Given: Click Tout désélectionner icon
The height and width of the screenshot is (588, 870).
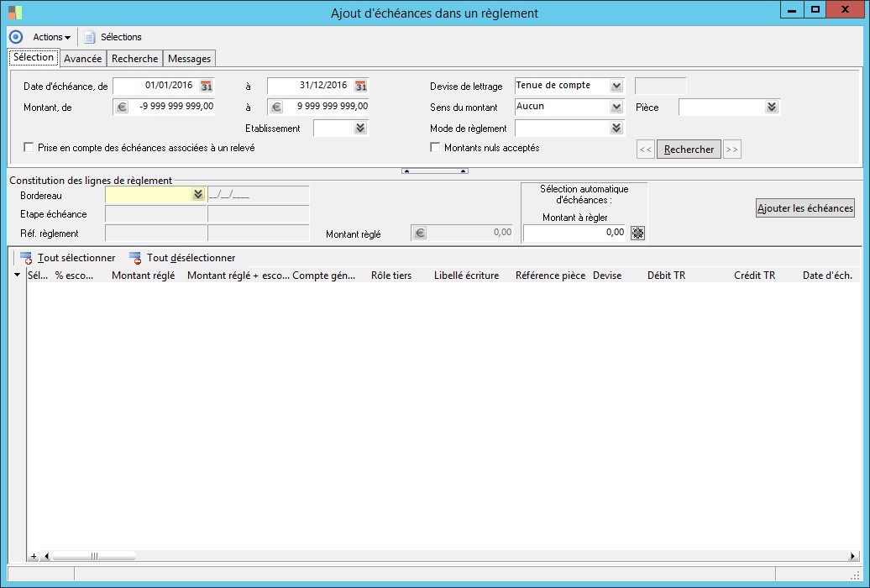Looking at the screenshot, I should pos(135,258).
